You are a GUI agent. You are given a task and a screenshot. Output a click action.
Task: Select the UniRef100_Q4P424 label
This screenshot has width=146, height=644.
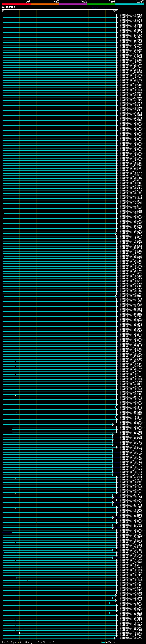[131, 552]
